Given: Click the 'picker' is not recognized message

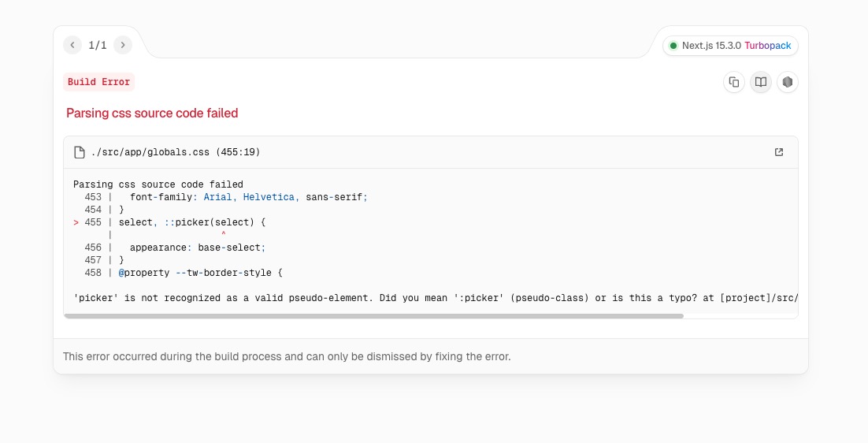Looking at the screenshot, I should 436,298.
